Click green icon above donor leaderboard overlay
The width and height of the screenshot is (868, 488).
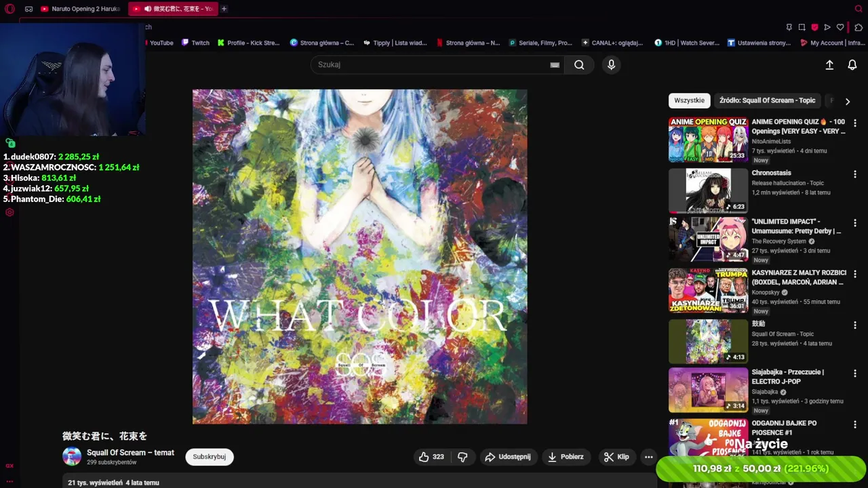[10, 143]
